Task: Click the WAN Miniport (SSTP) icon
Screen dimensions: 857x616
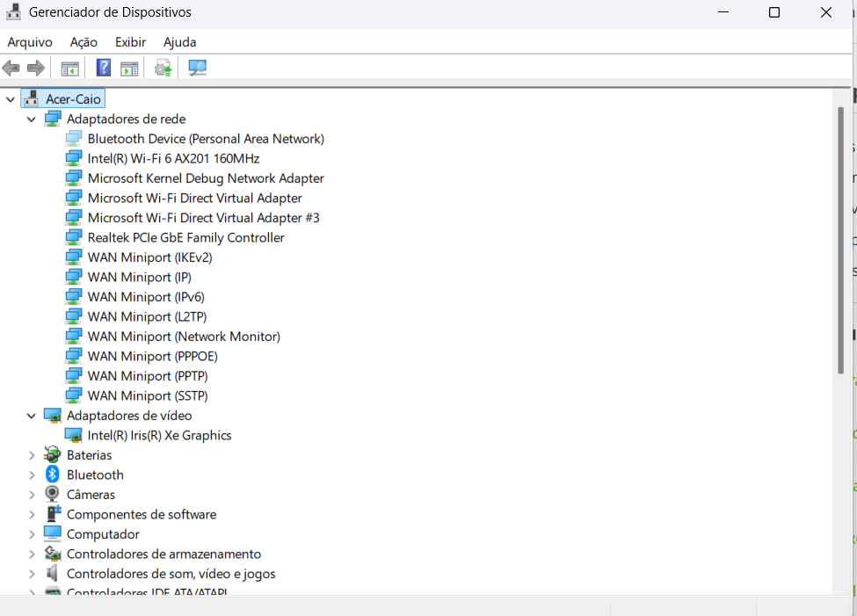Action: coord(73,395)
